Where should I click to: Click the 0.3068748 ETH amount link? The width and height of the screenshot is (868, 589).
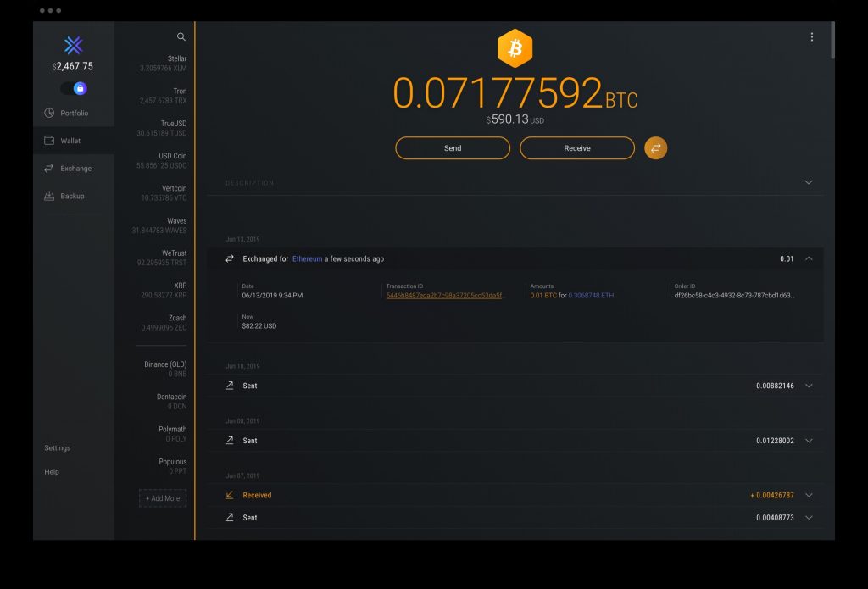(591, 296)
